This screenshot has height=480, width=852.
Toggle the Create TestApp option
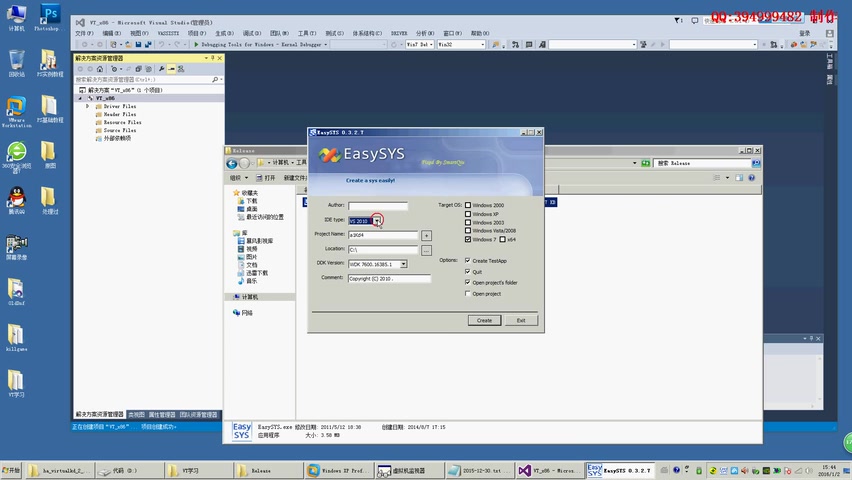pyautogui.click(x=468, y=260)
